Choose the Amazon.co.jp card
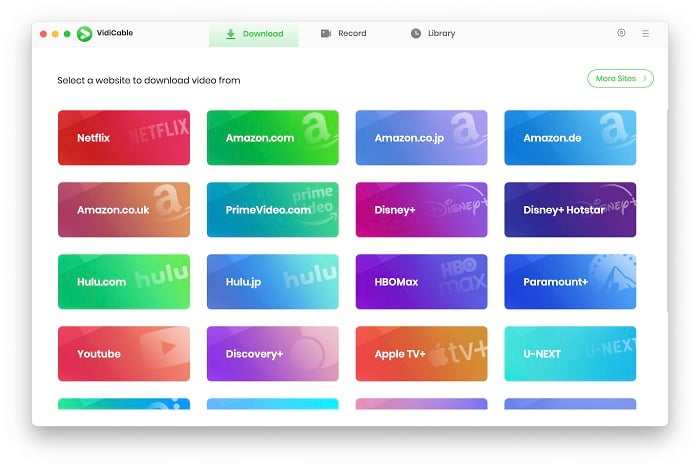This screenshot has width=700, height=468. point(421,138)
